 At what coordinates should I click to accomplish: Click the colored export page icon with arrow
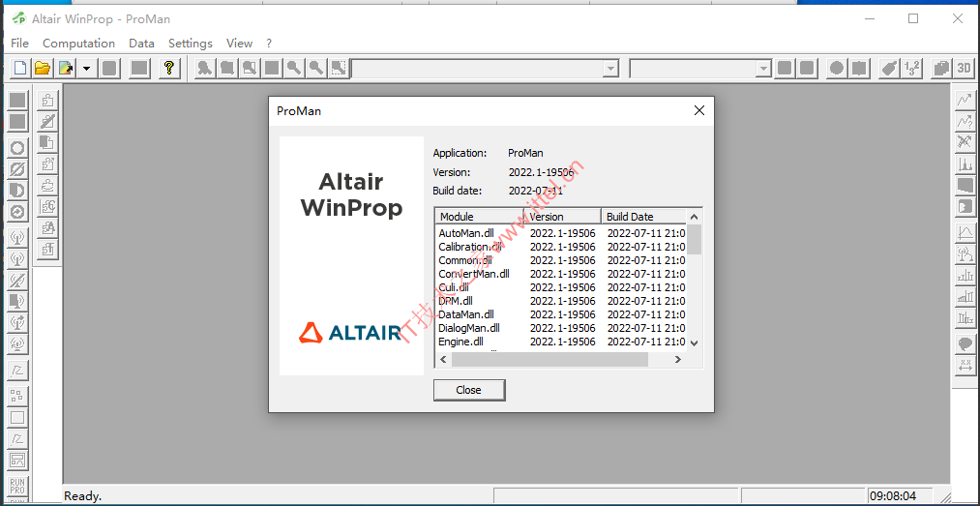point(66,68)
